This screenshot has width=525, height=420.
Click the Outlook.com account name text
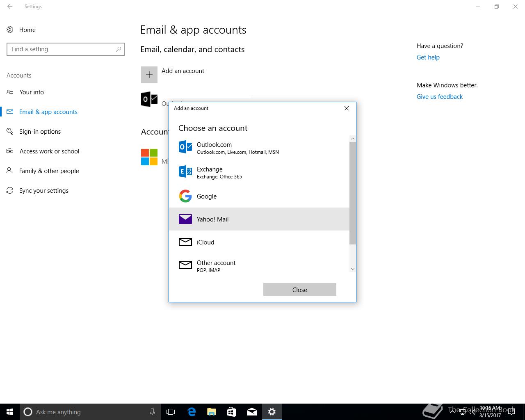[x=214, y=145]
